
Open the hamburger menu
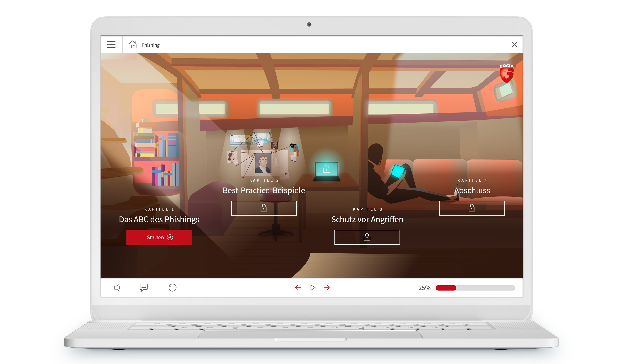pyautogui.click(x=111, y=45)
